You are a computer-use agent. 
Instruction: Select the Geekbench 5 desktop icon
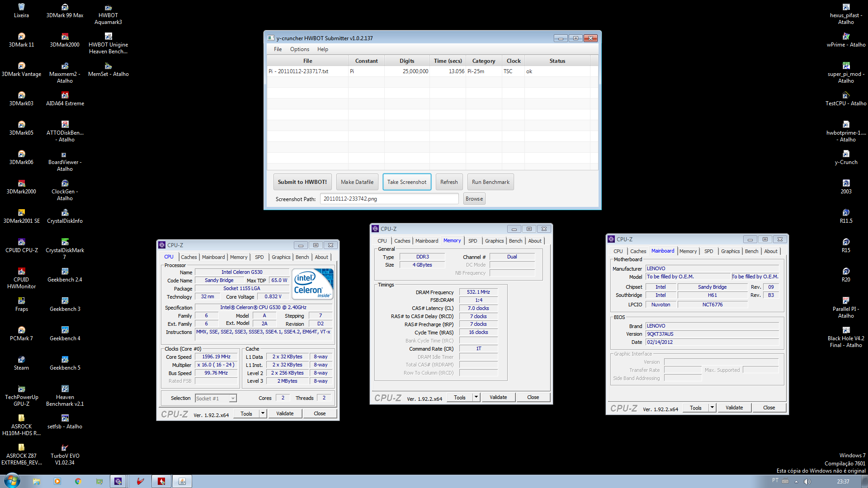(x=65, y=363)
